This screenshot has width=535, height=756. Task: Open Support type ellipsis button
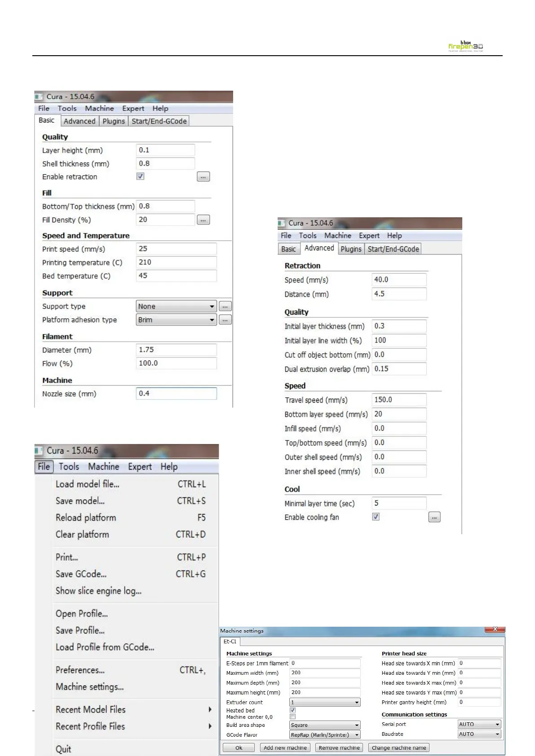pyautogui.click(x=225, y=307)
